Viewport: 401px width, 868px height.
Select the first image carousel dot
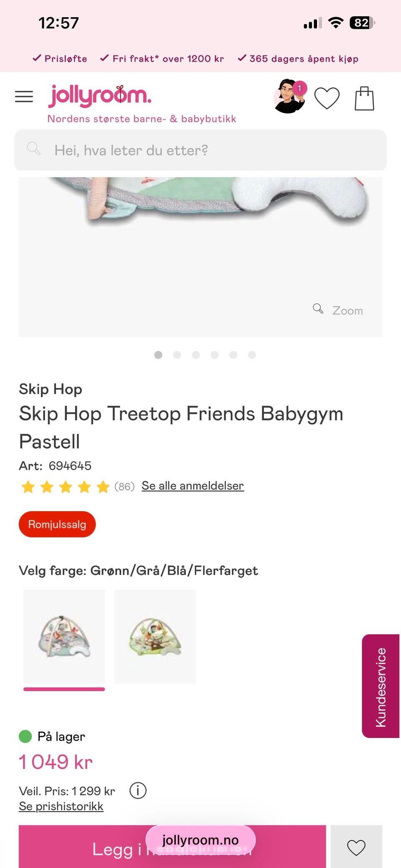coord(158,355)
